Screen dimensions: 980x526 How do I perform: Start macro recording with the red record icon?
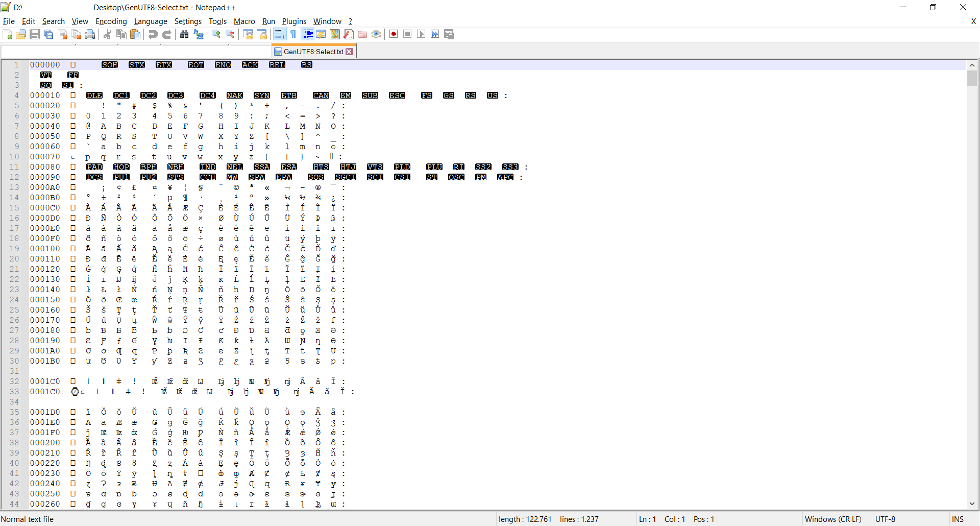394,34
